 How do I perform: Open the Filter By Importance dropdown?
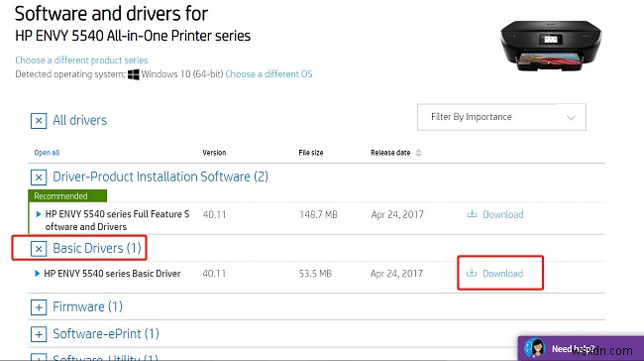[x=501, y=117]
